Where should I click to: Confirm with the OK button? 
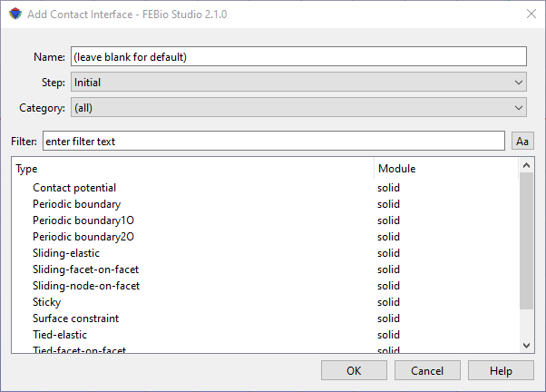tap(354, 370)
